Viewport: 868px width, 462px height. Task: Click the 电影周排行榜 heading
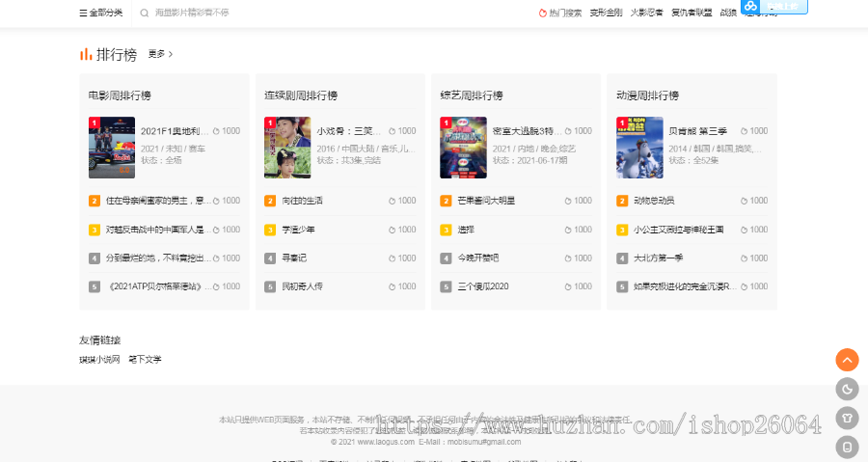point(120,95)
